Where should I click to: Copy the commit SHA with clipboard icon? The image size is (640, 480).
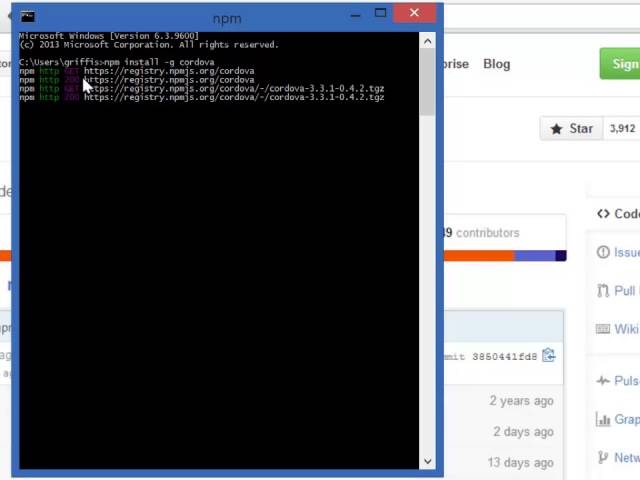[x=549, y=355]
